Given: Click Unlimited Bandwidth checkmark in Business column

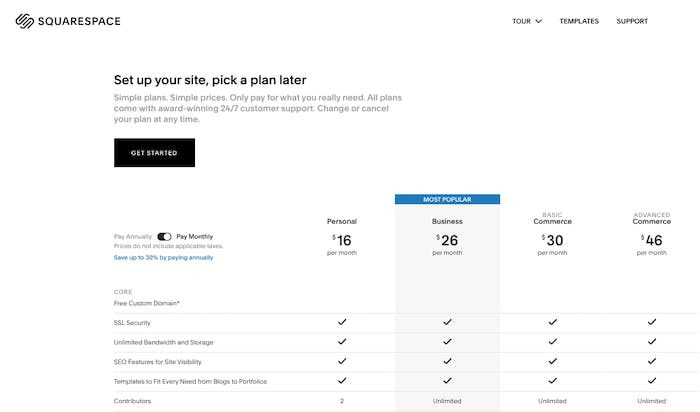Looking at the screenshot, I should (x=447, y=342).
